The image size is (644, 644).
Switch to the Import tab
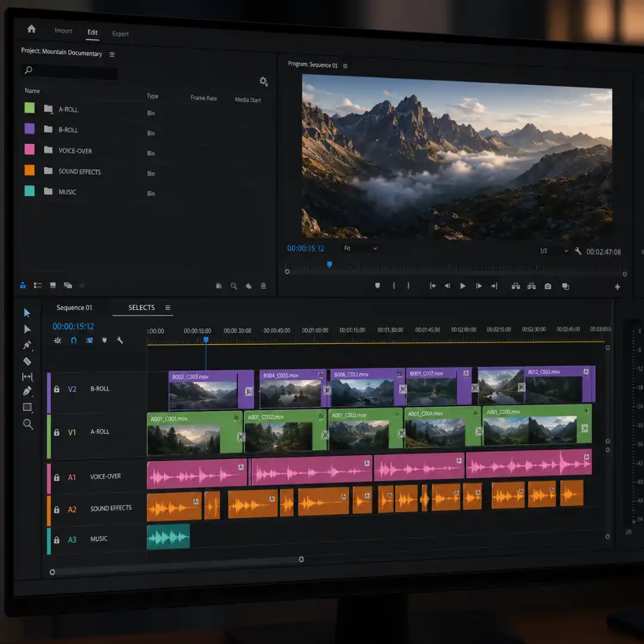[x=63, y=31]
